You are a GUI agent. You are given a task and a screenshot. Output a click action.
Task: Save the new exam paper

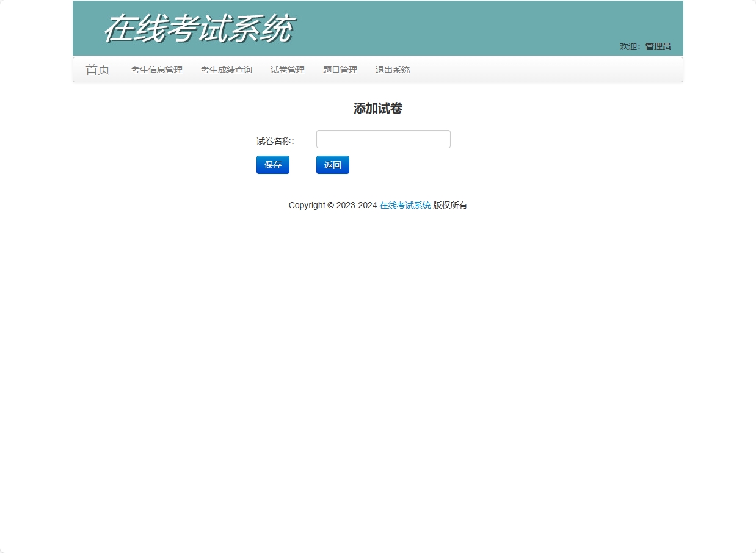click(272, 165)
